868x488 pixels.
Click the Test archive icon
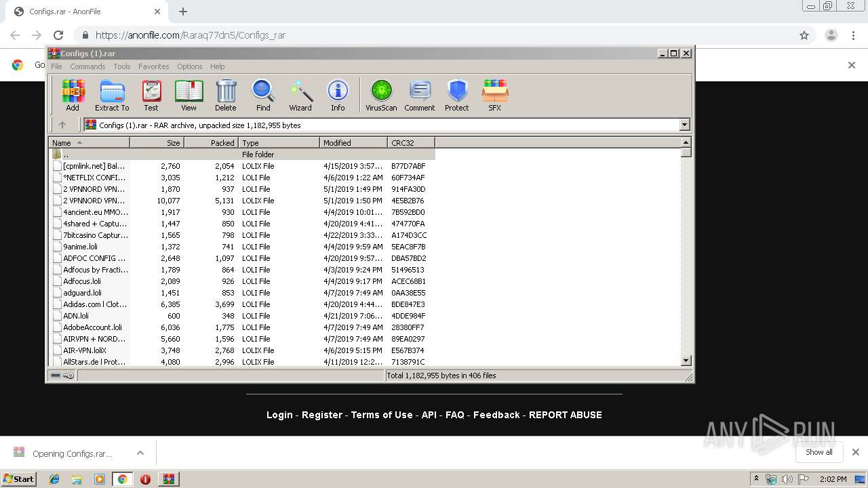tap(151, 95)
